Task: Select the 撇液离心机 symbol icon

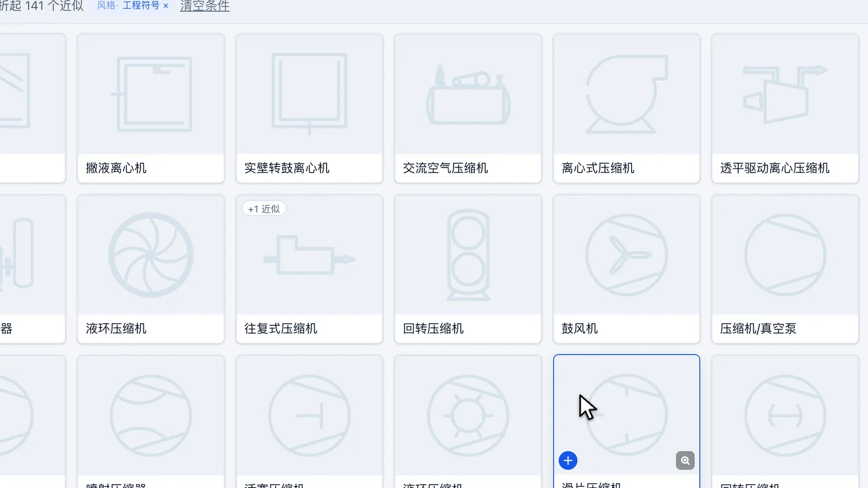Action: coord(151,94)
